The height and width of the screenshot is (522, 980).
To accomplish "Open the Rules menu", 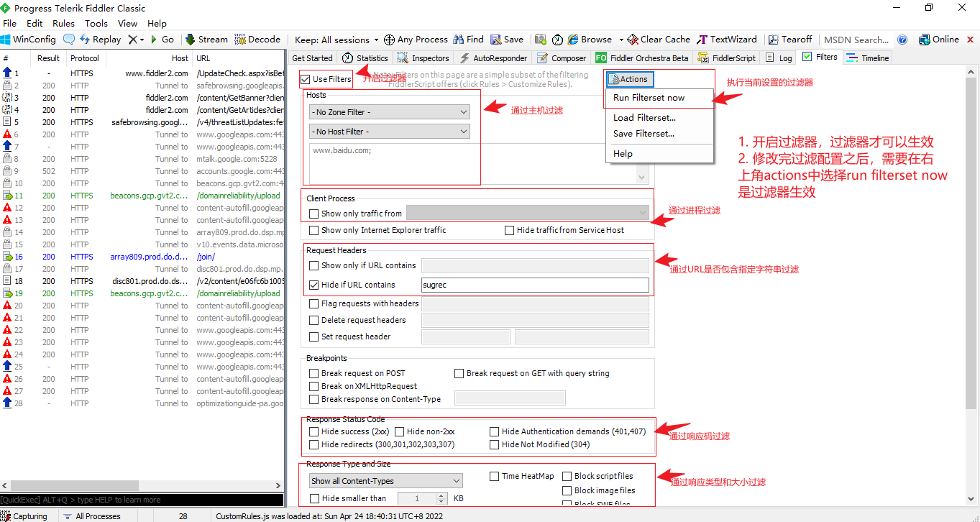I will click(64, 23).
